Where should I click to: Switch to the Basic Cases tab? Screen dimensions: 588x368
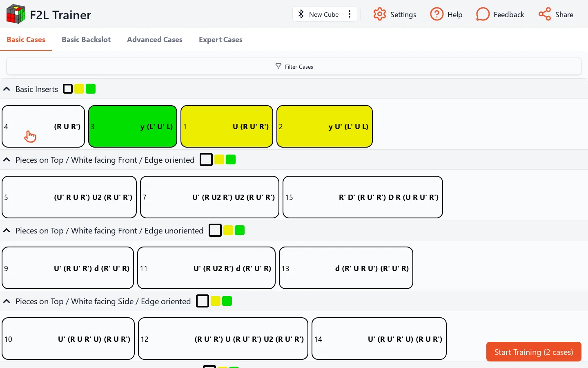pyautogui.click(x=26, y=40)
